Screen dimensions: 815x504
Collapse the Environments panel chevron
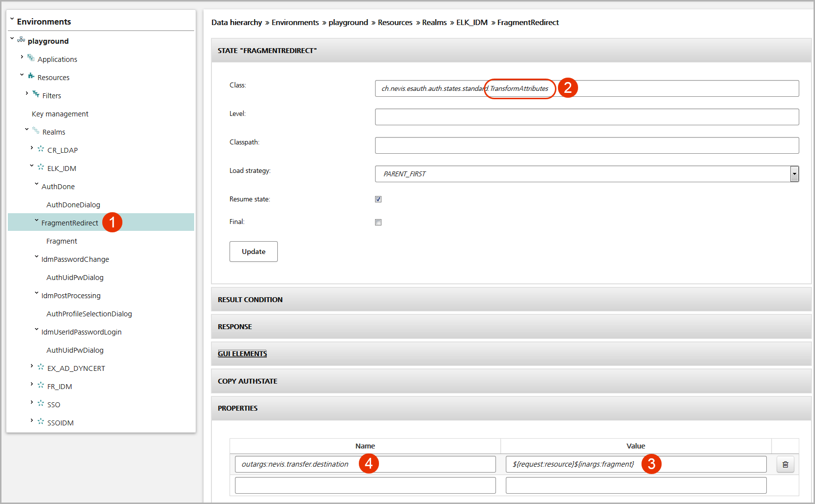(x=12, y=20)
